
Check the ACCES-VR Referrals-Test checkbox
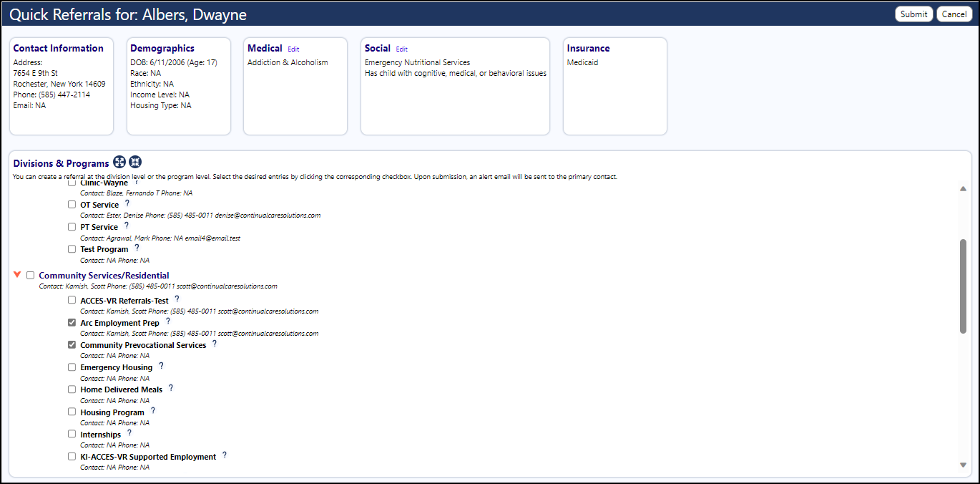(x=72, y=301)
